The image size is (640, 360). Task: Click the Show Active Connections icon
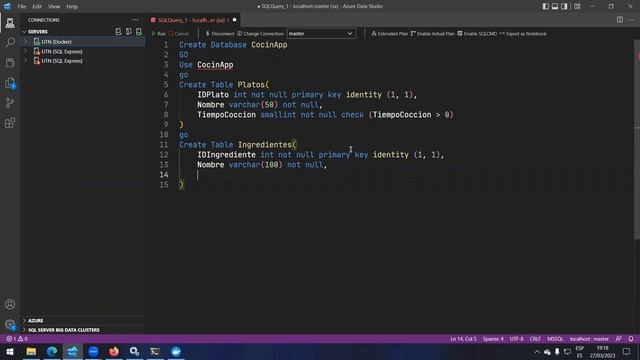pos(139,31)
